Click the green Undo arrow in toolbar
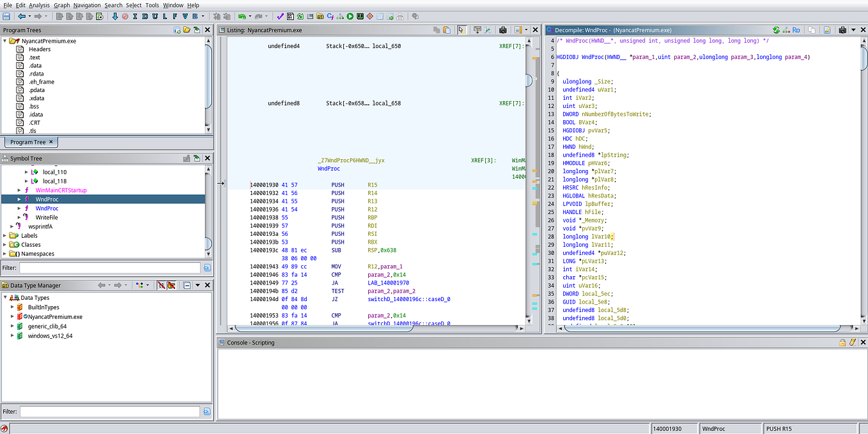Screen dimensions: 868x434 point(242,16)
